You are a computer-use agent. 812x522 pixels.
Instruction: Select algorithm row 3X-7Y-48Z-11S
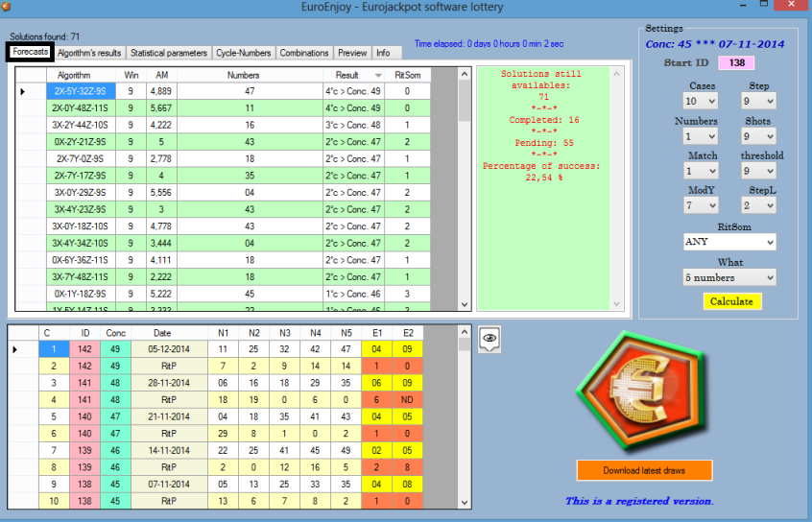coord(82,276)
